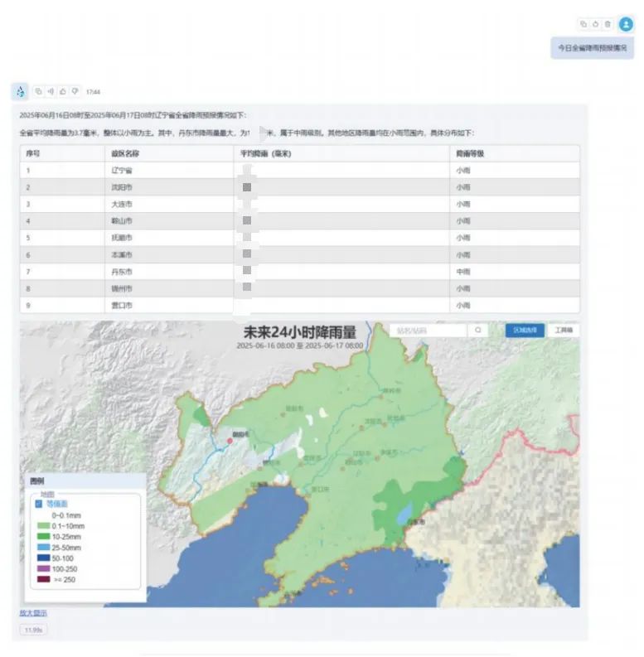
Task: Click the 今日全省降雨预报情况 message bubble
Action: coord(592,48)
